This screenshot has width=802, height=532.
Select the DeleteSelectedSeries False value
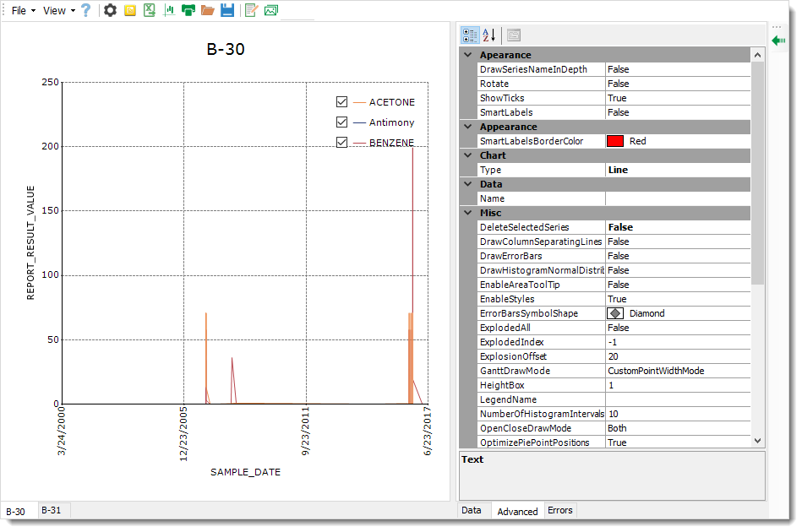point(678,227)
